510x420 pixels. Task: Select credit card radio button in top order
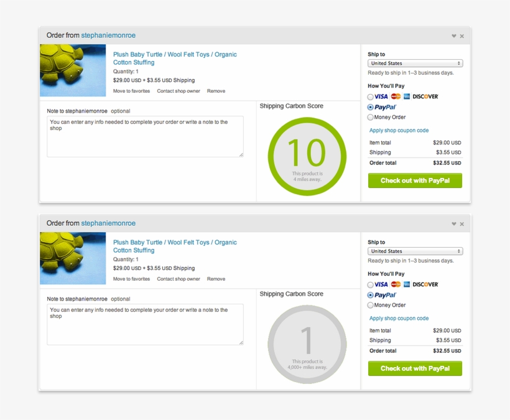[370, 97]
